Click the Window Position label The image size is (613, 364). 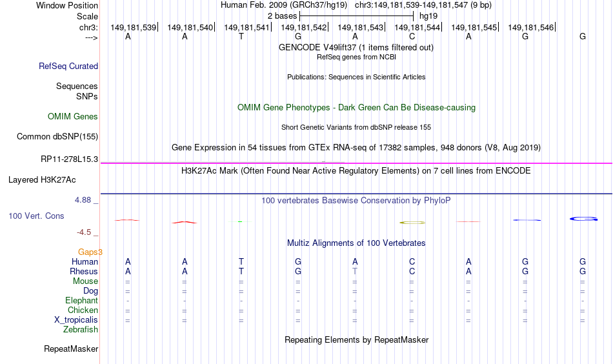(x=67, y=5)
